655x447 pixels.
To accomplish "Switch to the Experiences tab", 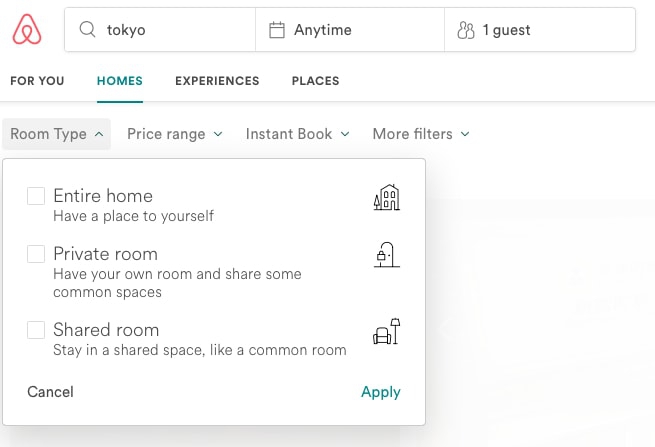I will (217, 81).
